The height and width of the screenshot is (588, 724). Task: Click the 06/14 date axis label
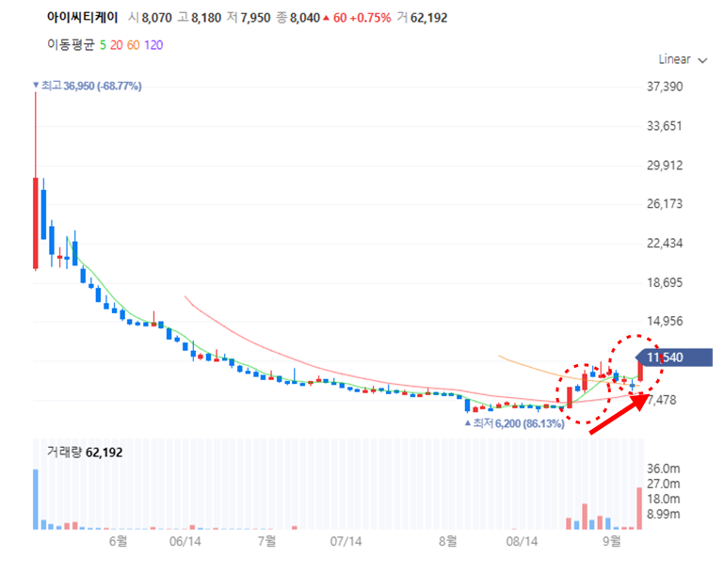(185, 541)
